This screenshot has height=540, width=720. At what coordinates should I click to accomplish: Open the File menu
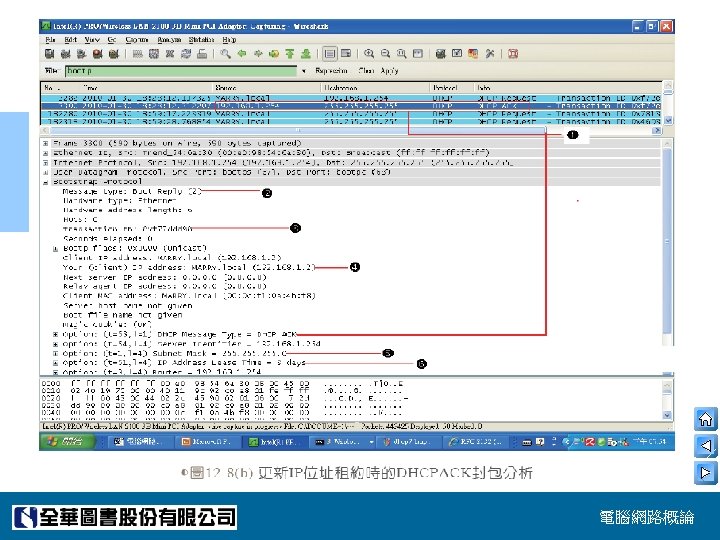(51, 40)
